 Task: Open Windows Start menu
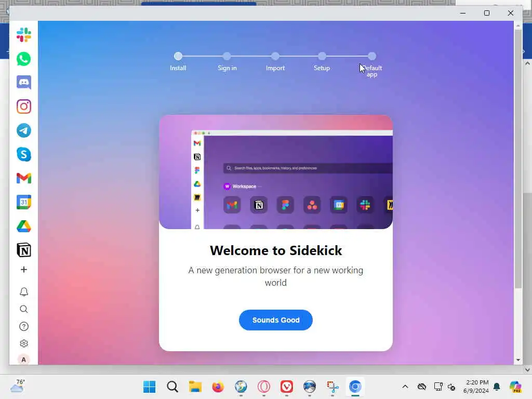(x=149, y=387)
